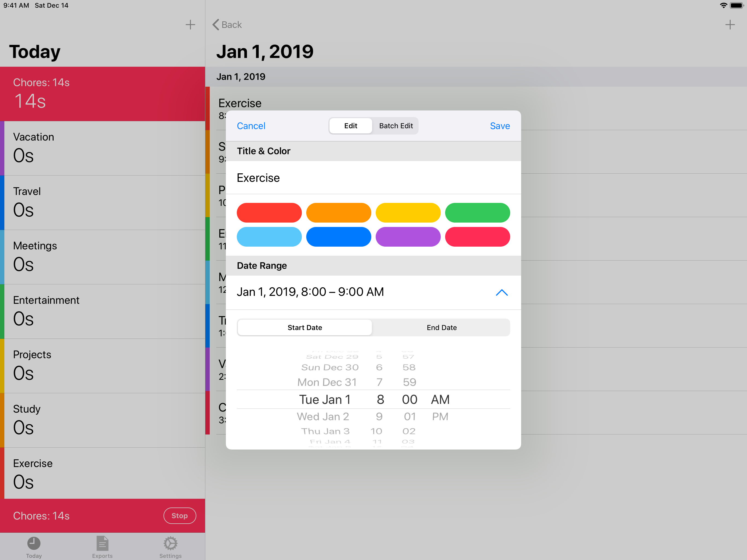Choose the purple color swatch
Image resolution: width=747 pixels, height=560 pixels.
pos(408,237)
